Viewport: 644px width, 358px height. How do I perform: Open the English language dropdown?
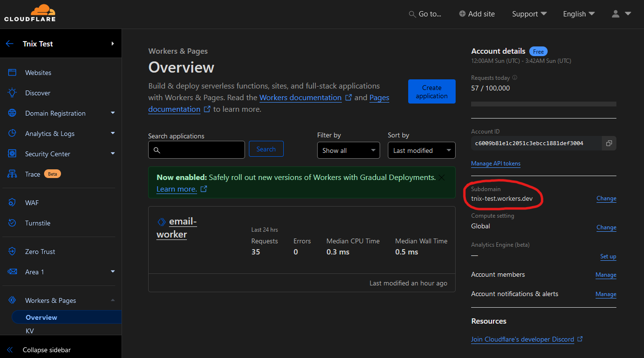tap(579, 14)
